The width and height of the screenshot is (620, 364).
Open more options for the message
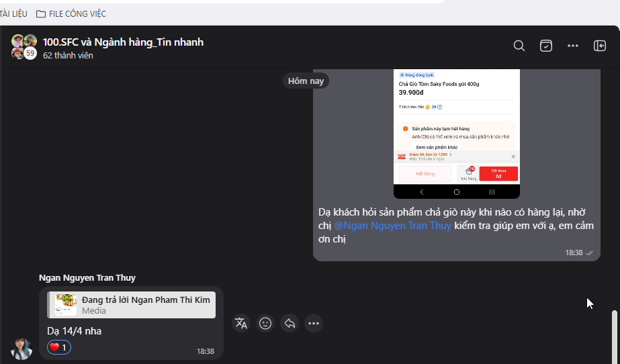[314, 323]
